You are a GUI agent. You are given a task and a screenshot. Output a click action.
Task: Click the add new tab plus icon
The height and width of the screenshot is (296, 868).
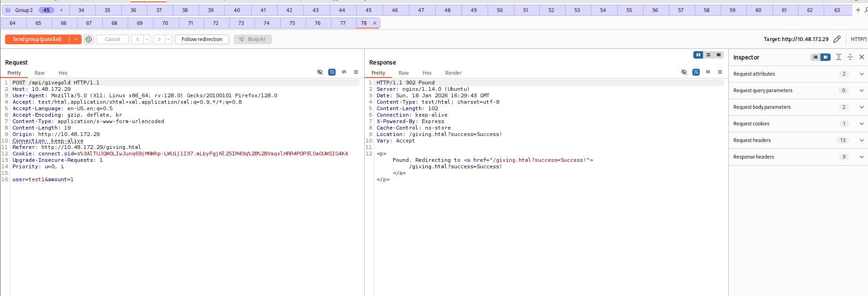click(x=858, y=10)
